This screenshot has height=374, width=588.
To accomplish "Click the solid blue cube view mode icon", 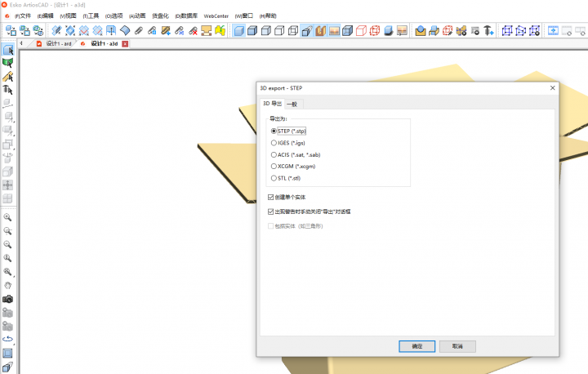I will pos(239,31).
